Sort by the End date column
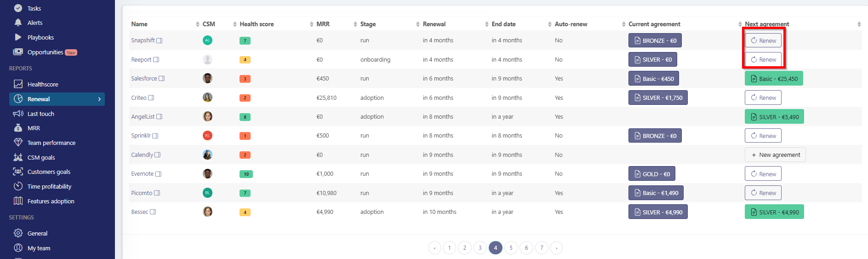The width and height of the screenshot is (868, 259). tap(550, 24)
